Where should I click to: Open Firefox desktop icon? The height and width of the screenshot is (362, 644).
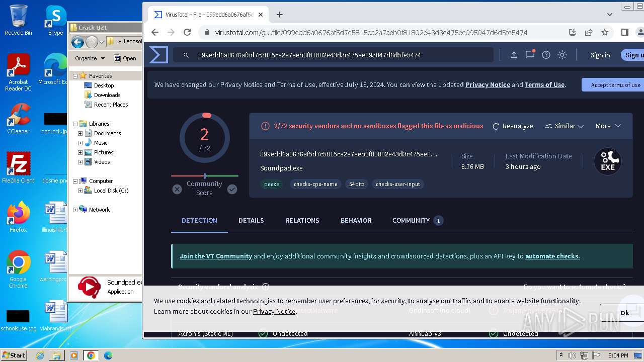18,217
